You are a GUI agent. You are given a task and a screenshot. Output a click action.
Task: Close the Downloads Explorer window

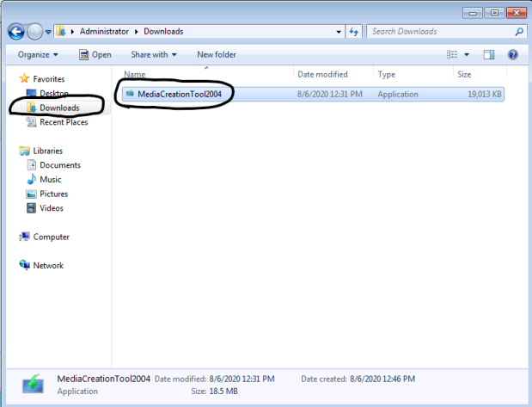517,13
